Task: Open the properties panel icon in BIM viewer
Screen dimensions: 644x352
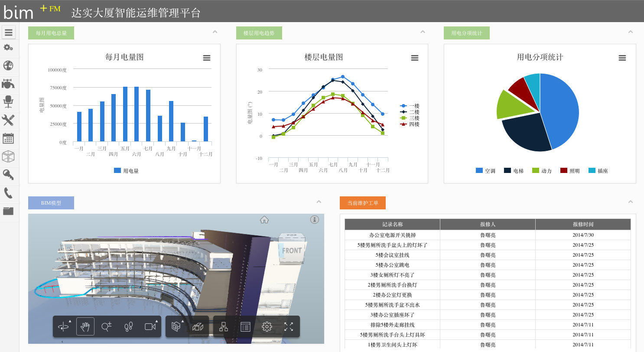Action: [245, 327]
